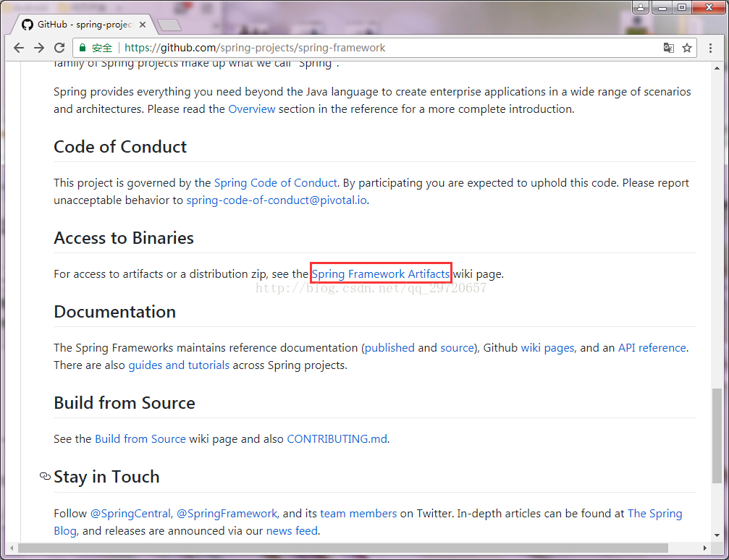This screenshot has width=729, height=560.
Task: Click the vertical scrollbar thumb
Action: pyautogui.click(x=717, y=436)
